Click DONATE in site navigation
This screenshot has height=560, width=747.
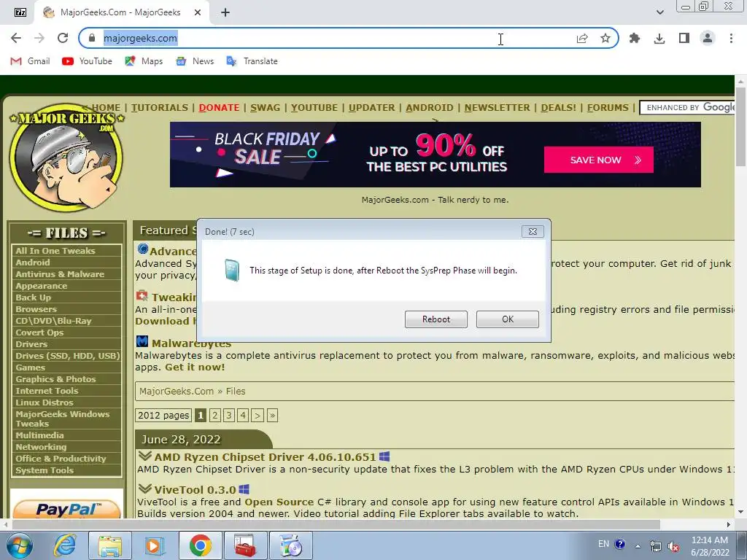click(219, 108)
